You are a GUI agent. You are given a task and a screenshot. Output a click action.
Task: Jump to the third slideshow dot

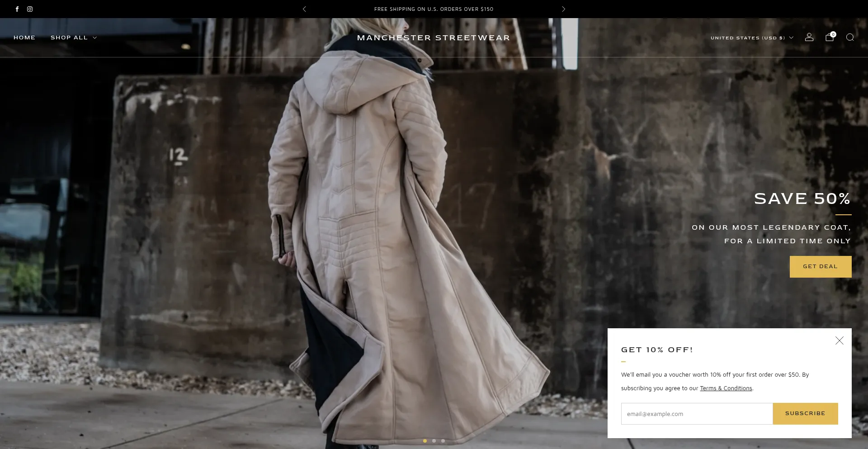(443, 441)
